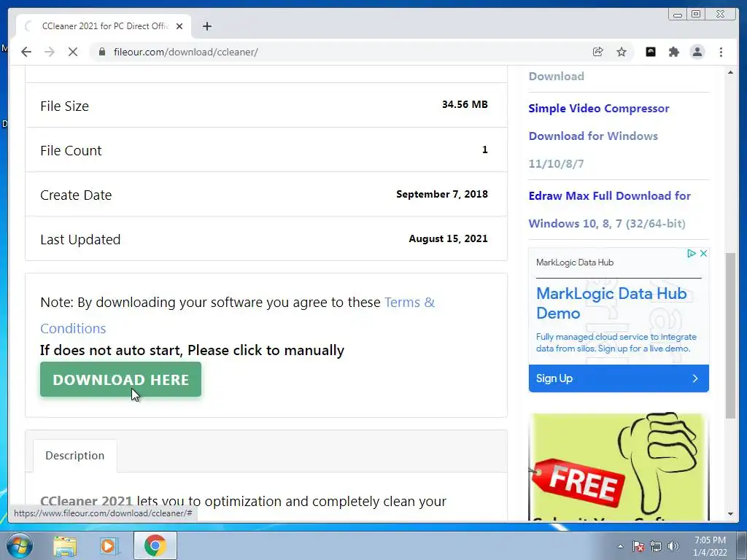Select the CCleaner 2021 for PC tab

104,26
